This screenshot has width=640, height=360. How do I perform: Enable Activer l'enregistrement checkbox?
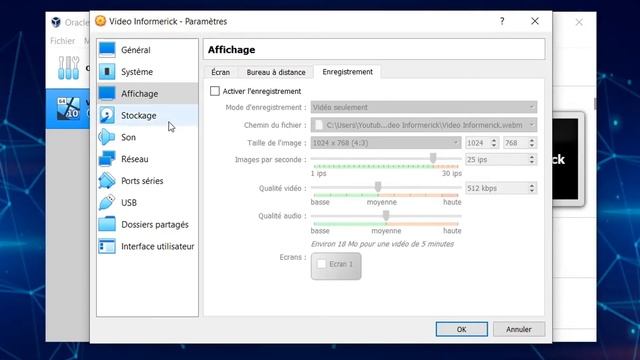click(x=215, y=91)
